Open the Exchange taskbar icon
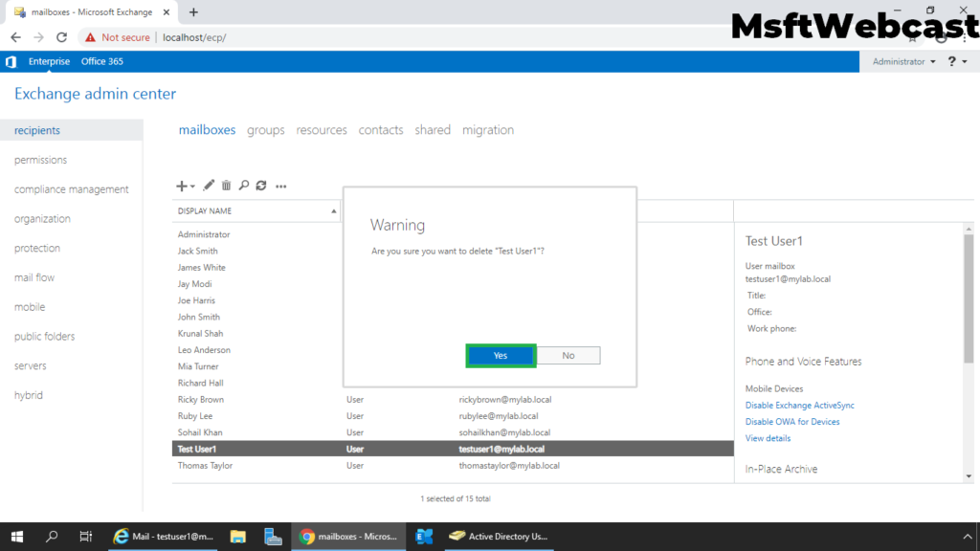This screenshot has height=551, width=980. pos(424,537)
